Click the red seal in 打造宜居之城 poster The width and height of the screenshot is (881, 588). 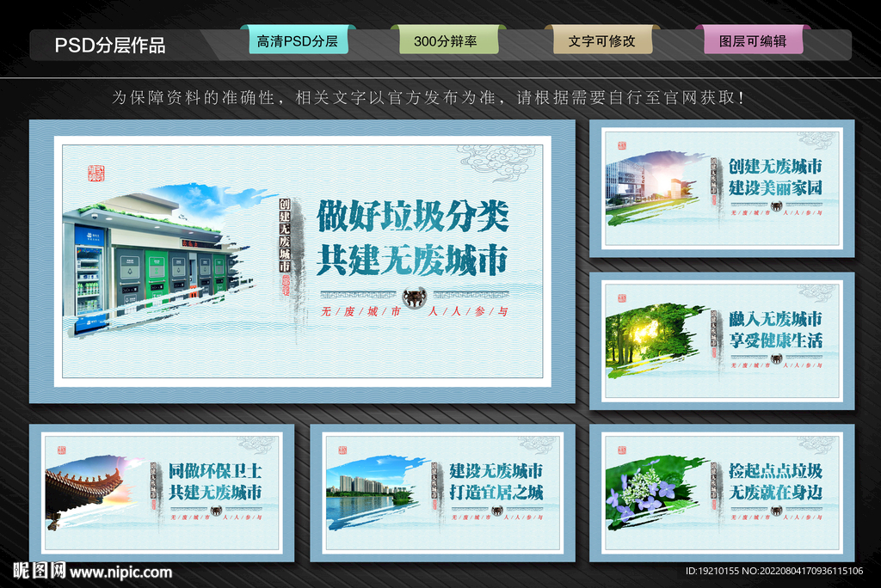point(342,450)
